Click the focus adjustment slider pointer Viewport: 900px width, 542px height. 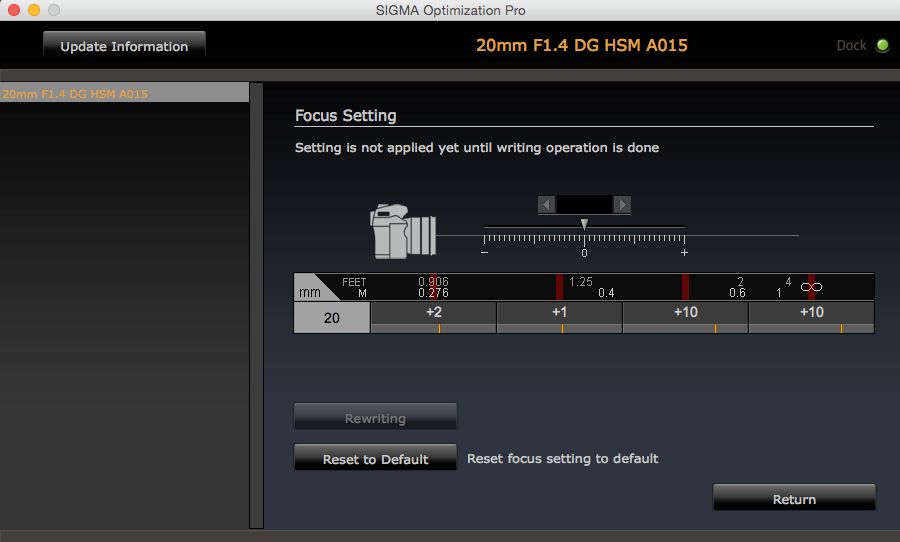584,224
